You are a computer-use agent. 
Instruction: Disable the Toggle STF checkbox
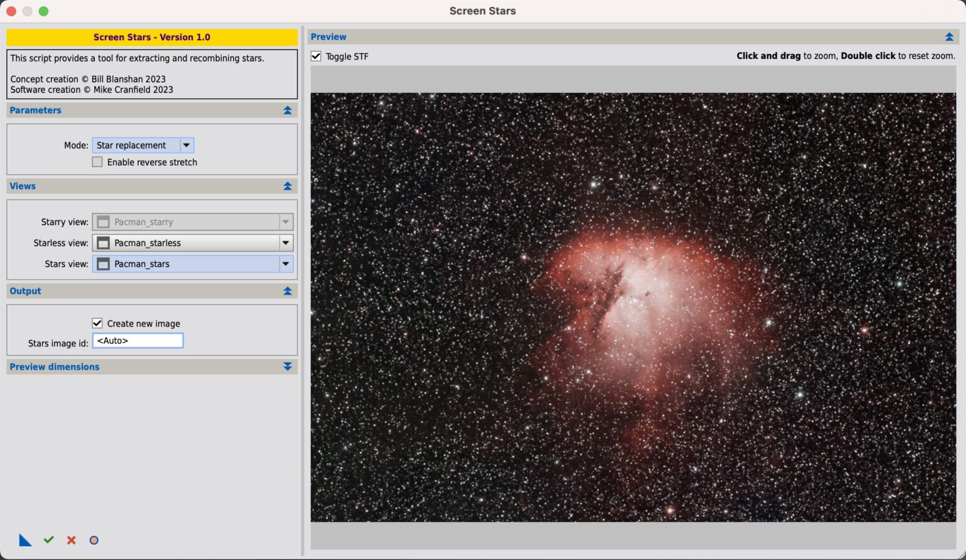tap(315, 56)
